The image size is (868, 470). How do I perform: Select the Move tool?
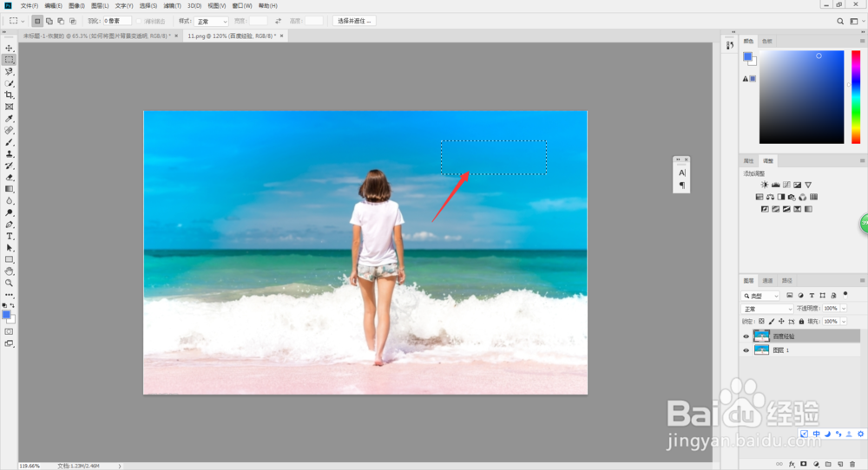click(x=9, y=48)
